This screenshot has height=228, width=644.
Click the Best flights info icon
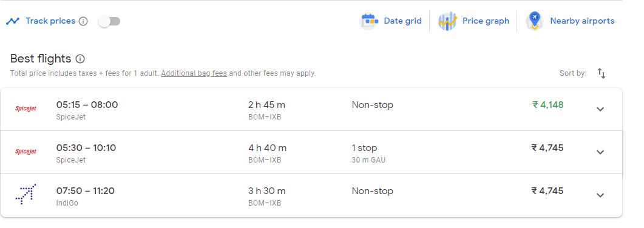(80, 59)
